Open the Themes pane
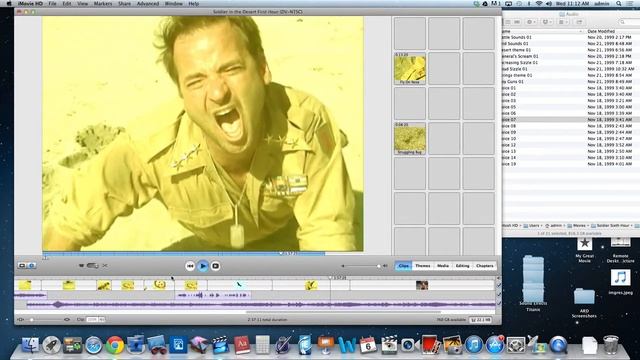Viewport: 640px width, 360px height. point(422,266)
